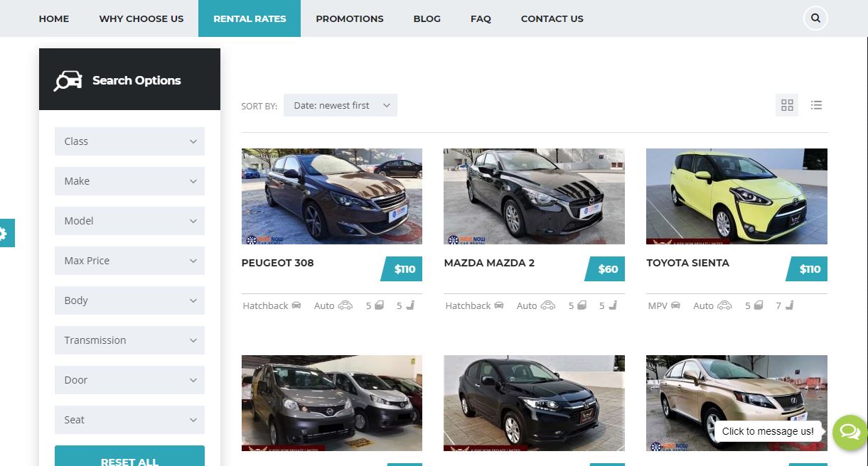
Task: Open the Why Choose Us menu
Action: point(141,18)
